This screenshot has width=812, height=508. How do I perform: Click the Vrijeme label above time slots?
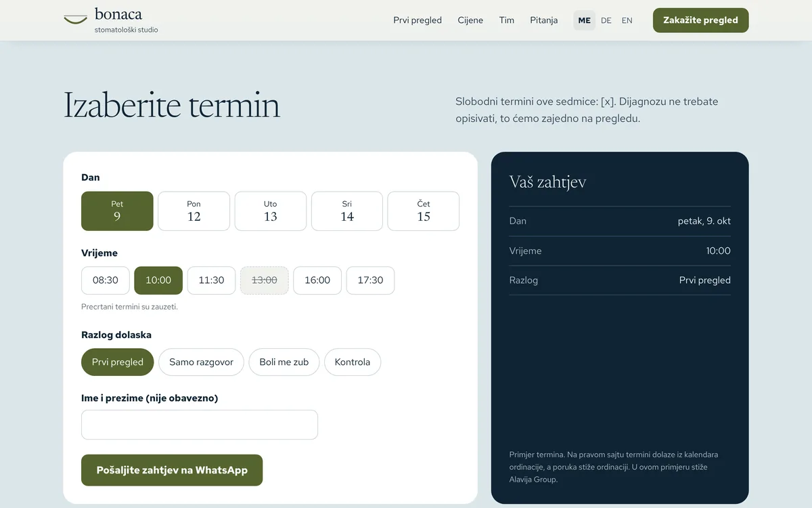[x=99, y=253]
